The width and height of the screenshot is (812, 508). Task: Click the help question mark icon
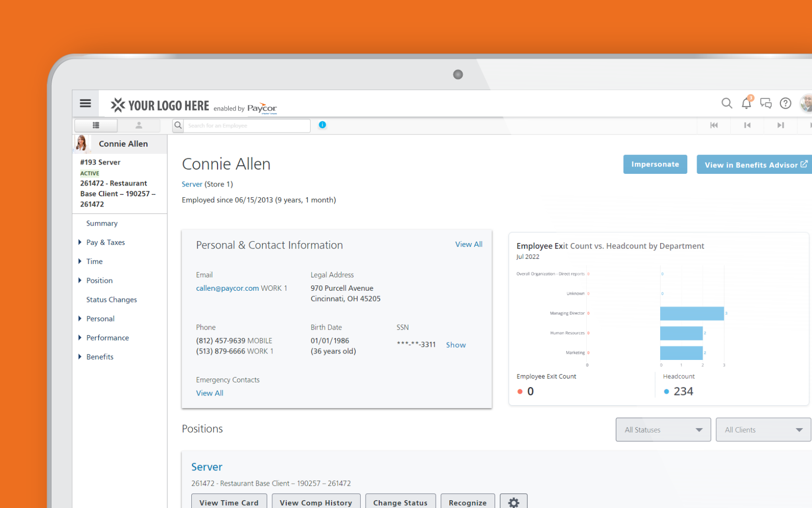point(785,103)
